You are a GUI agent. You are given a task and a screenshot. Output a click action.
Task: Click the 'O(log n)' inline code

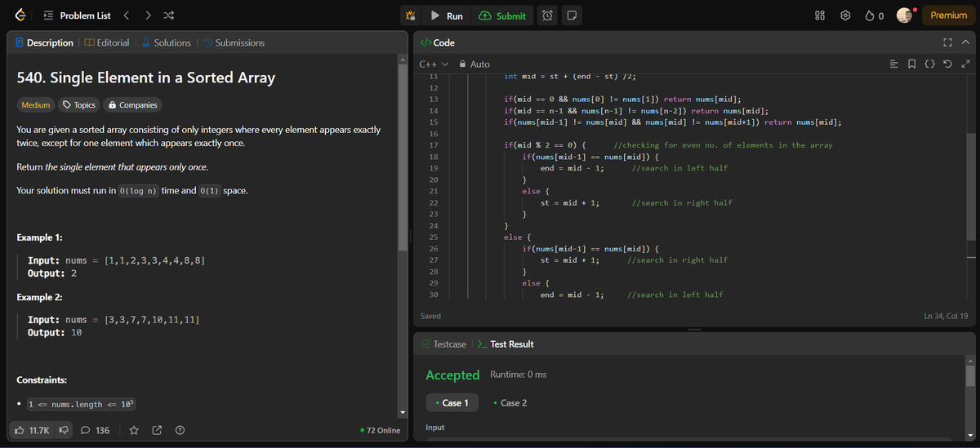pyautogui.click(x=138, y=191)
